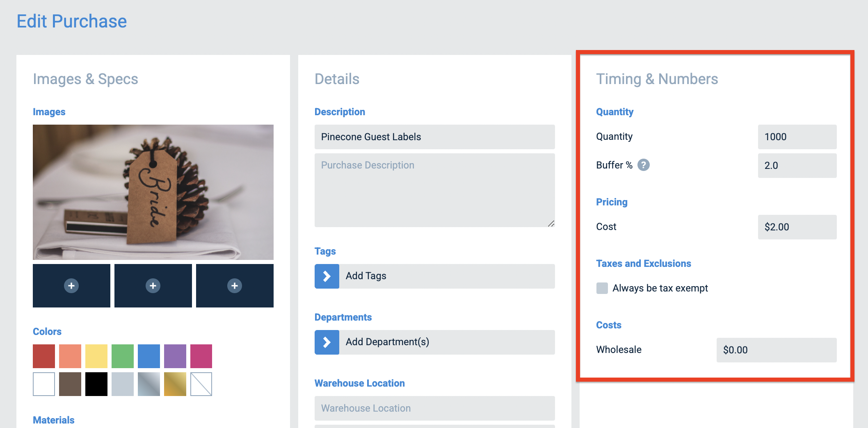Viewport: 868px width, 428px height.
Task: Select the magenta pink color swatch
Action: 201,356
